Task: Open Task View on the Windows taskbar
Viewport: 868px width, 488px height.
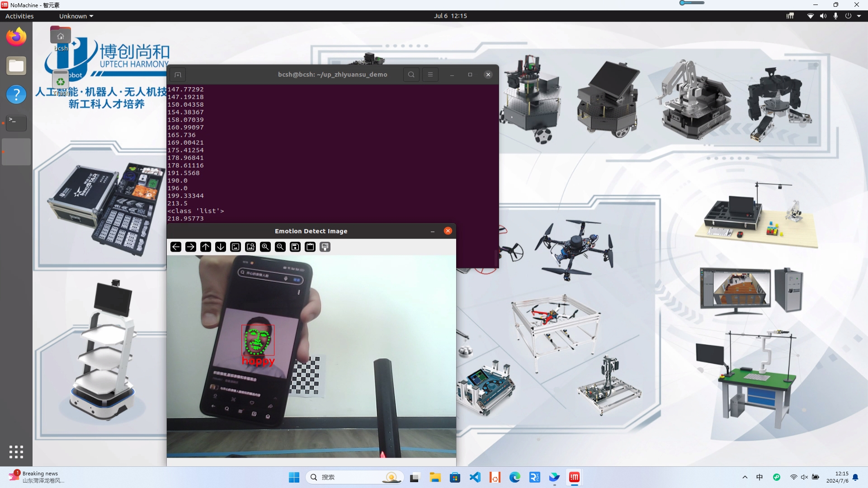Action: (x=415, y=477)
